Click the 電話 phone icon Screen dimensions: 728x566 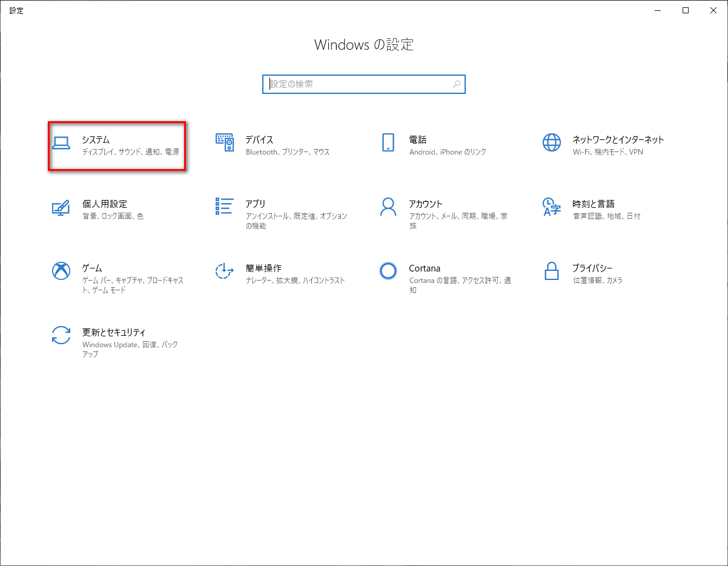click(x=388, y=142)
